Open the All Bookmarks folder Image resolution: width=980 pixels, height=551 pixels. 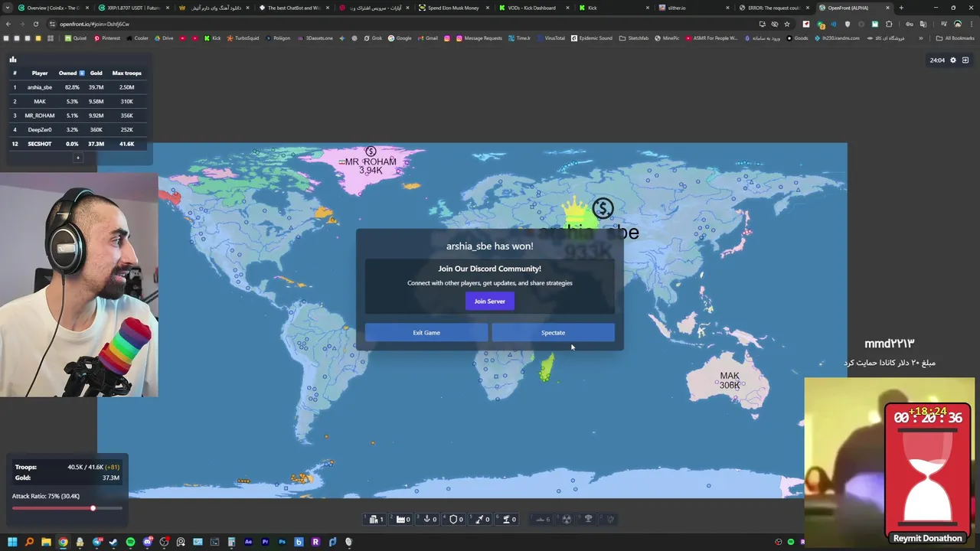click(x=955, y=38)
